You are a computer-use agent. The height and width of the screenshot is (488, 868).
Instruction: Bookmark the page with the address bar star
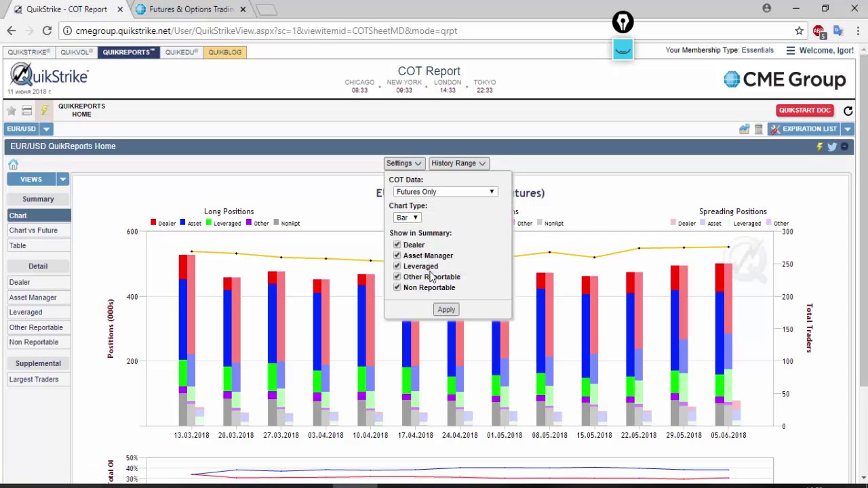800,30
